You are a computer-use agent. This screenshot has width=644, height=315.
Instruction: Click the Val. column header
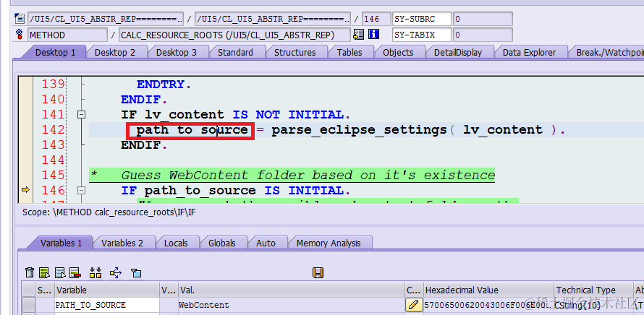point(292,290)
